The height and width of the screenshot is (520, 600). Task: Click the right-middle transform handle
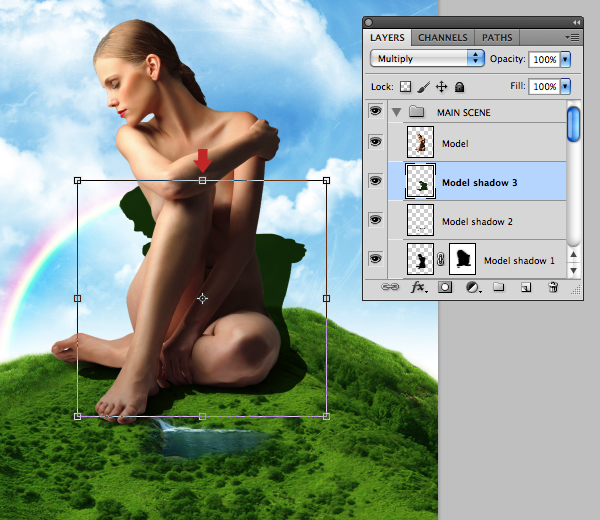326,298
